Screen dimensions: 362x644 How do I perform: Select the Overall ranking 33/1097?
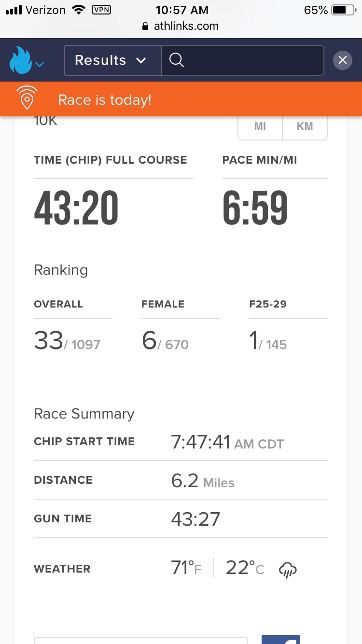[x=67, y=341]
